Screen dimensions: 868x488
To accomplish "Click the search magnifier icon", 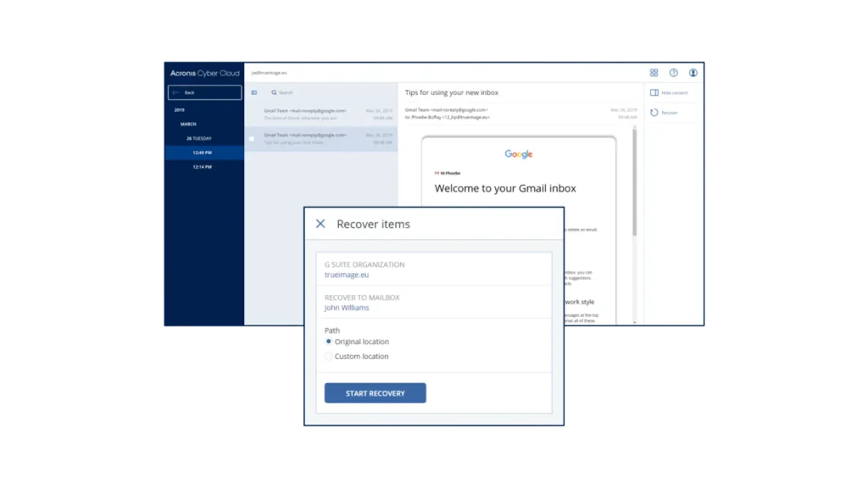I will pos(274,92).
